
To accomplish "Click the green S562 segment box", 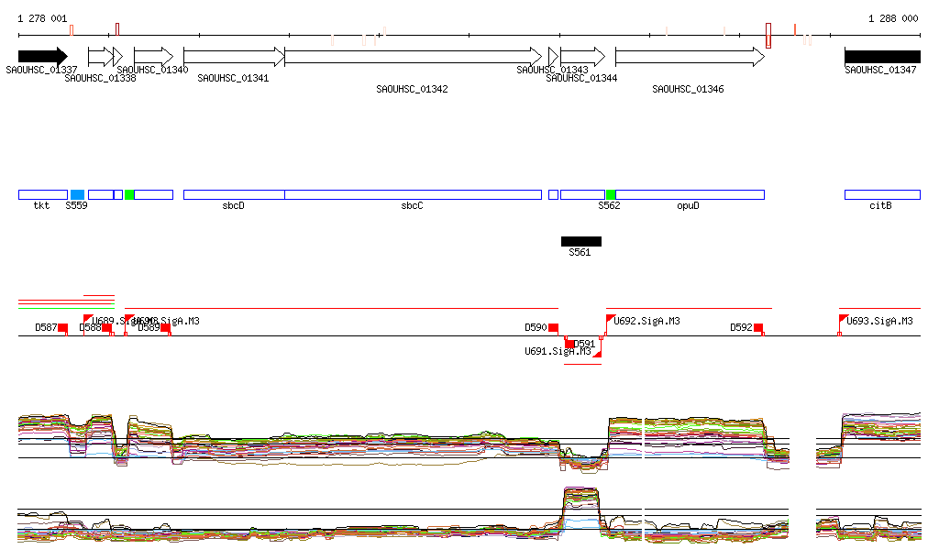I will [x=611, y=195].
